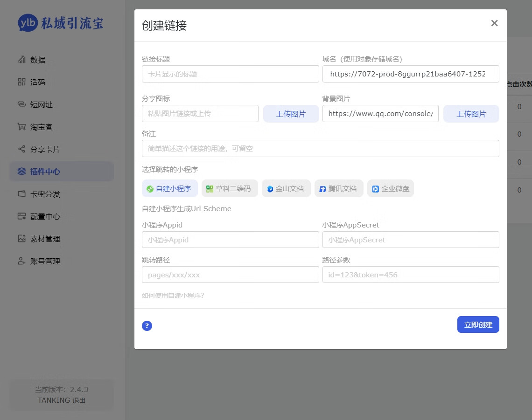
Task: Click into the 小程序Appid field
Action: (230, 240)
